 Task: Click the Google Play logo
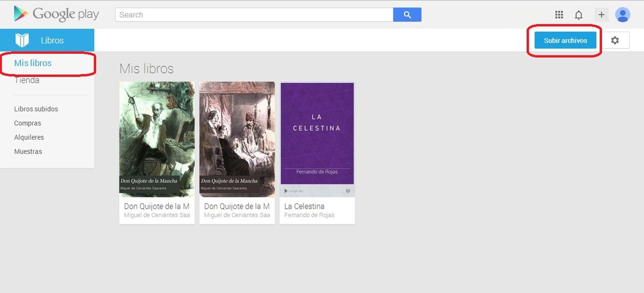pyautogui.click(x=56, y=14)
